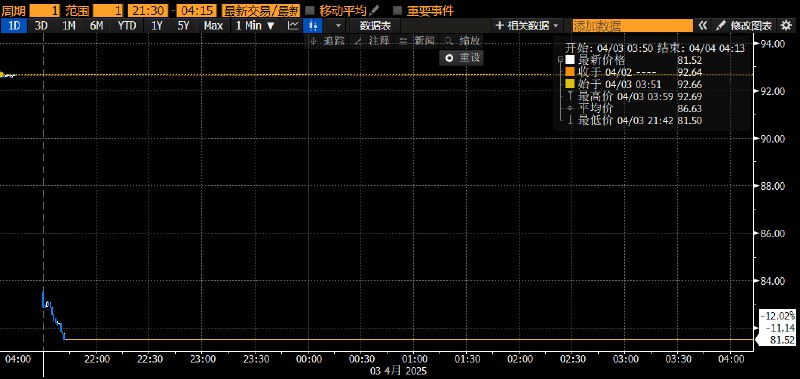The image size is (800, 379).
Task: Click the -12.02% change label
Action: click(779, 316)
